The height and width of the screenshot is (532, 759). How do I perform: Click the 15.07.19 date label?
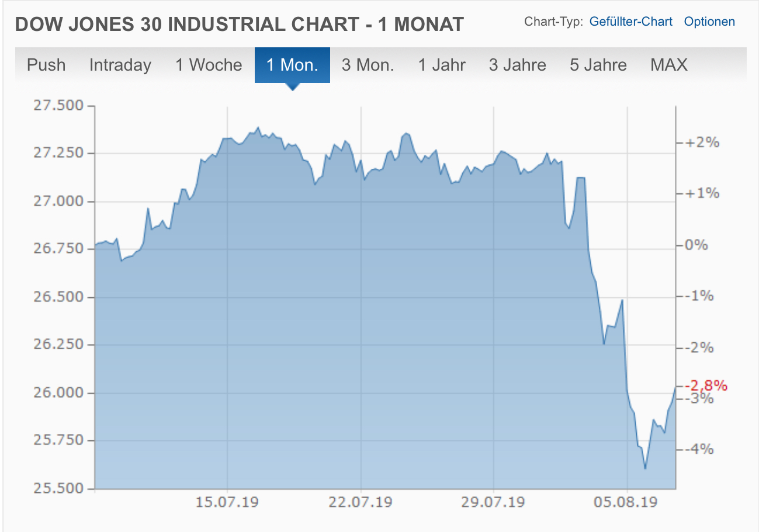point(228,502)
